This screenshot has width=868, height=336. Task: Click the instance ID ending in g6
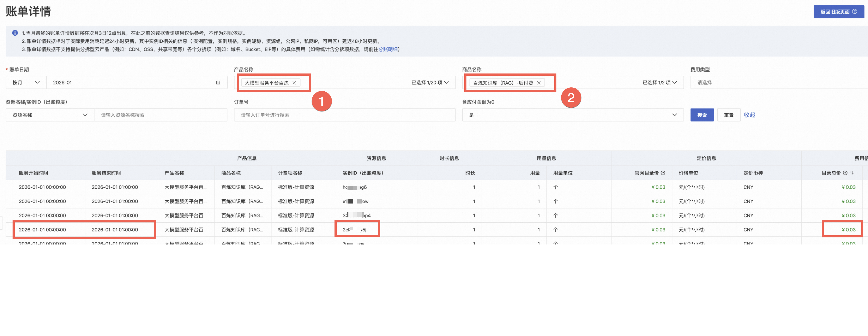point(355,187)
